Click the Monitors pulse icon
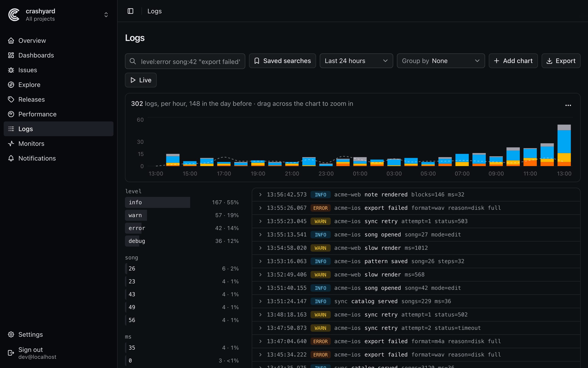Viewport: 588px width, 368px height. coord(11,144)
